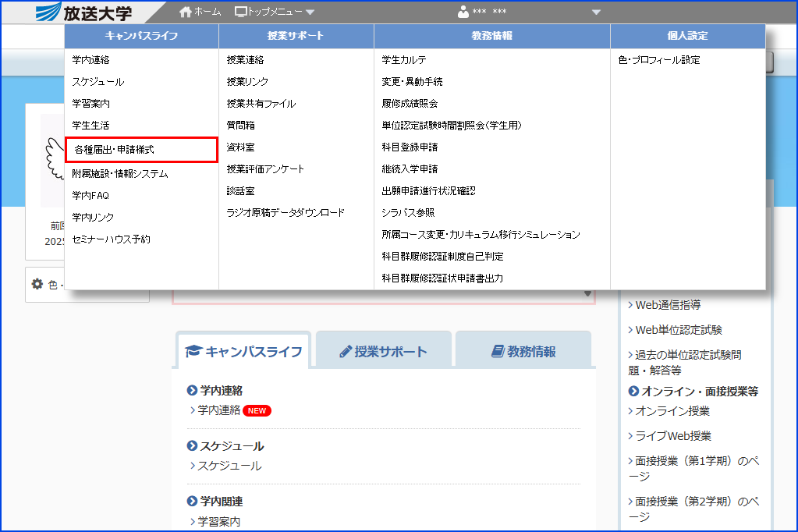Switch to the 教務情報 tab
The image size is (798, 532).
(526, 349)
